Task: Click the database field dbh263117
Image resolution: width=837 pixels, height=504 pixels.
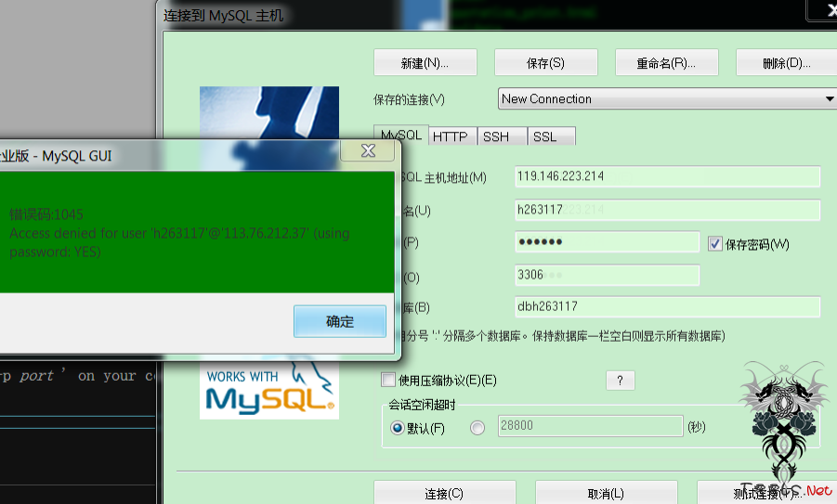Action: click(667, 306)
